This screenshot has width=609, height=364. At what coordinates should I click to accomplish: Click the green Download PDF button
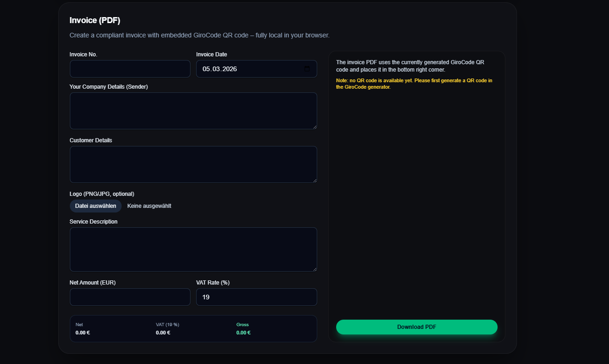[x=416, y=327]
